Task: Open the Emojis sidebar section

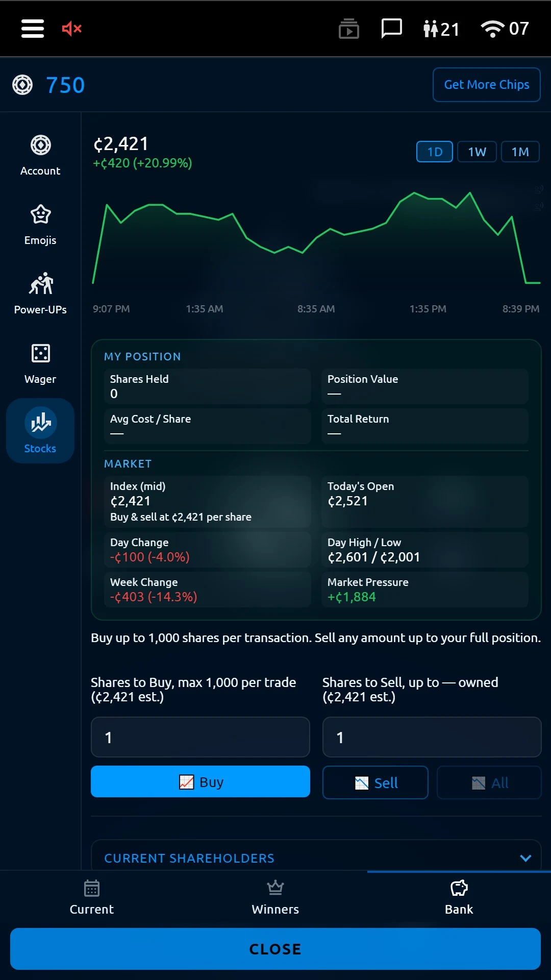Action: tap(40, 225)
